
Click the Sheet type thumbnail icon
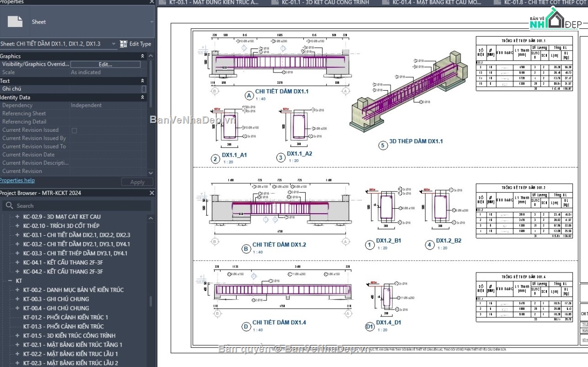pyautogui.click(x=16, y=22)
